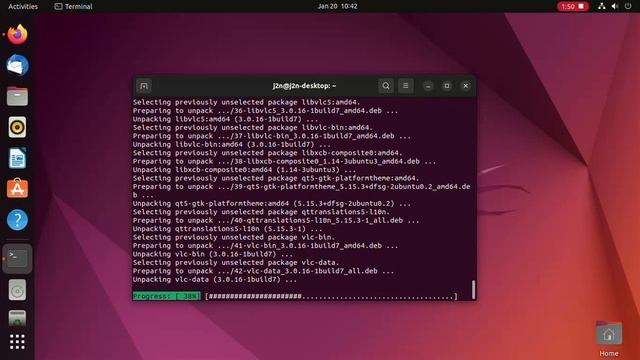This screenshot has width=640, height=360.
Task: Click the terminal title j2n@j2n-desktop
Action: [x=304, y=86]
